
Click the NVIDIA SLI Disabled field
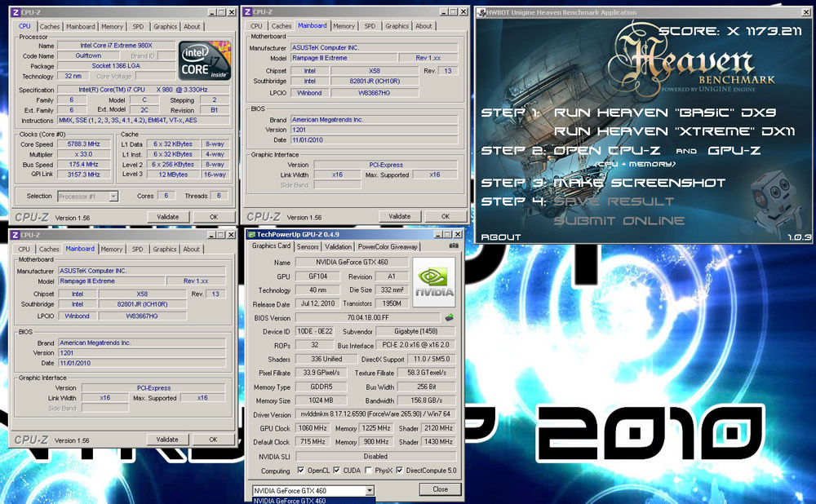coord(375,456)
